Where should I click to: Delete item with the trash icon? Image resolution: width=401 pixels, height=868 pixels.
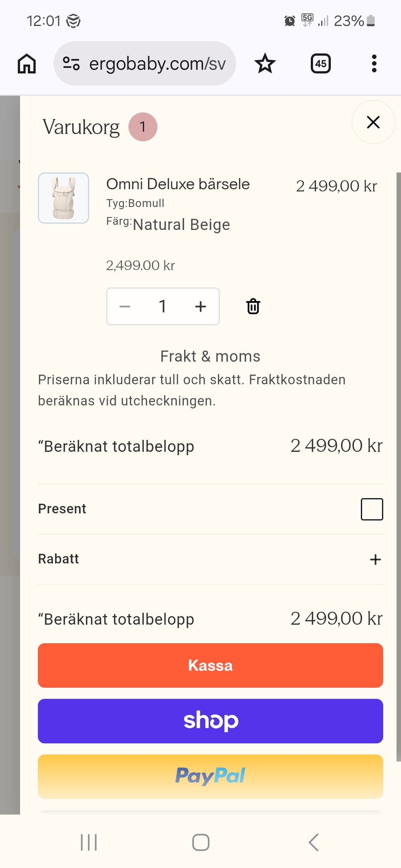(x=253, y=306)
